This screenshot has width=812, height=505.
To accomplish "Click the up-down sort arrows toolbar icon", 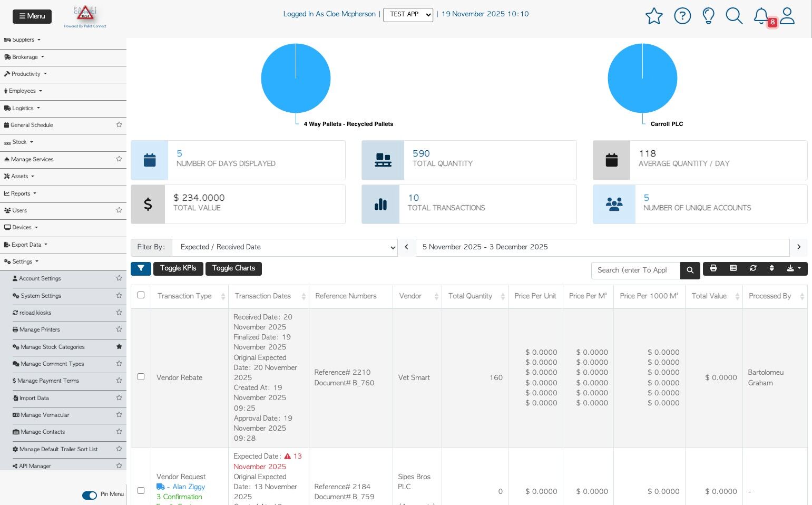I will (x=771, y=268).
